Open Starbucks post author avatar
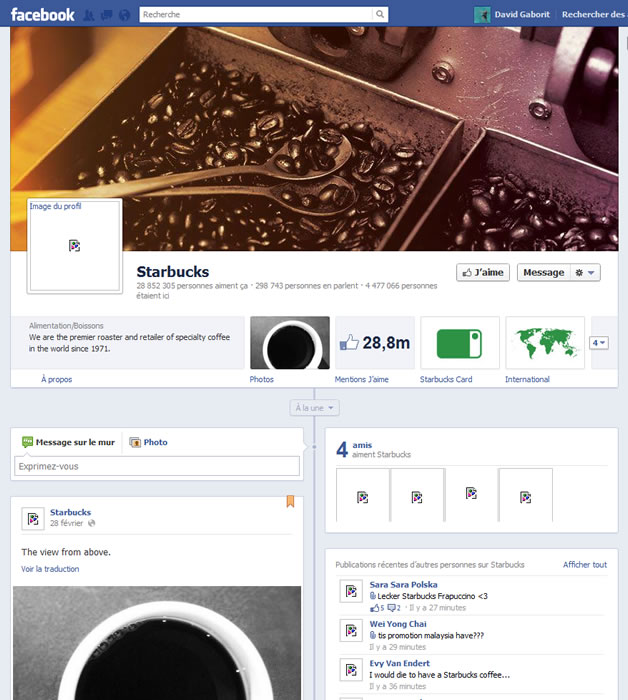This screenshot has height=700, width=628. pos(33,518)
